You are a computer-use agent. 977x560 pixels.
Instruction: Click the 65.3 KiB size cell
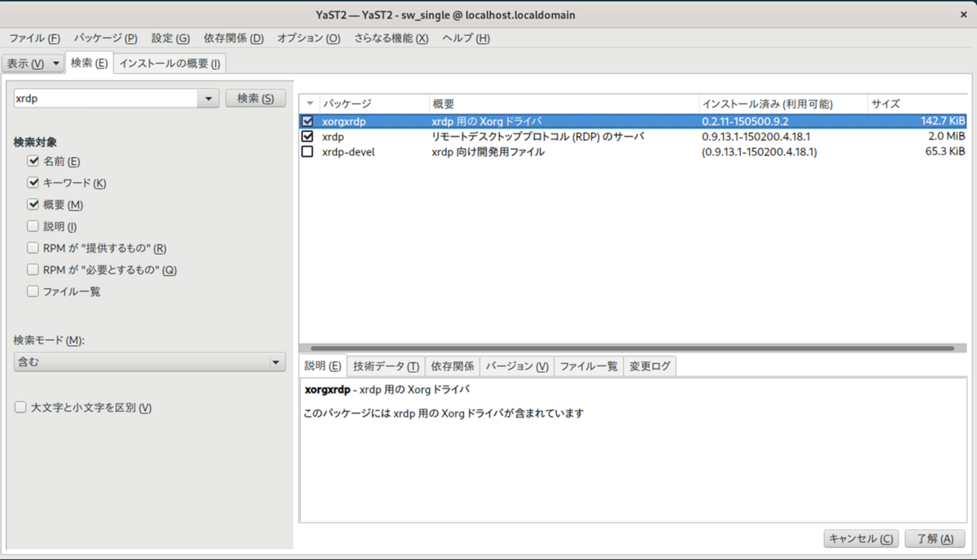[x=946, y=151]
